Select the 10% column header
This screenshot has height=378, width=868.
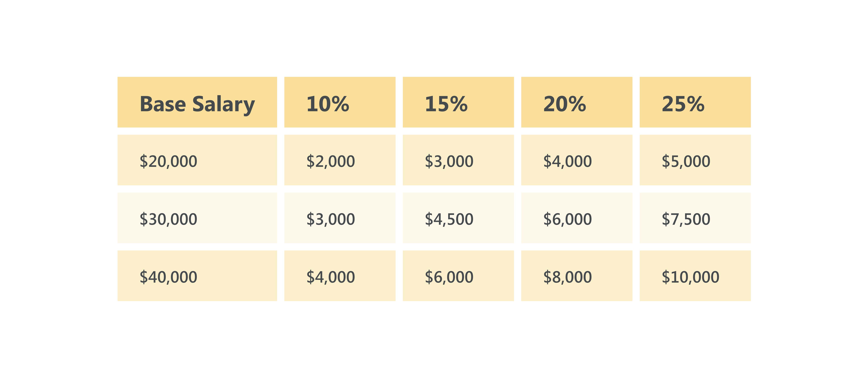pos(340,102)
